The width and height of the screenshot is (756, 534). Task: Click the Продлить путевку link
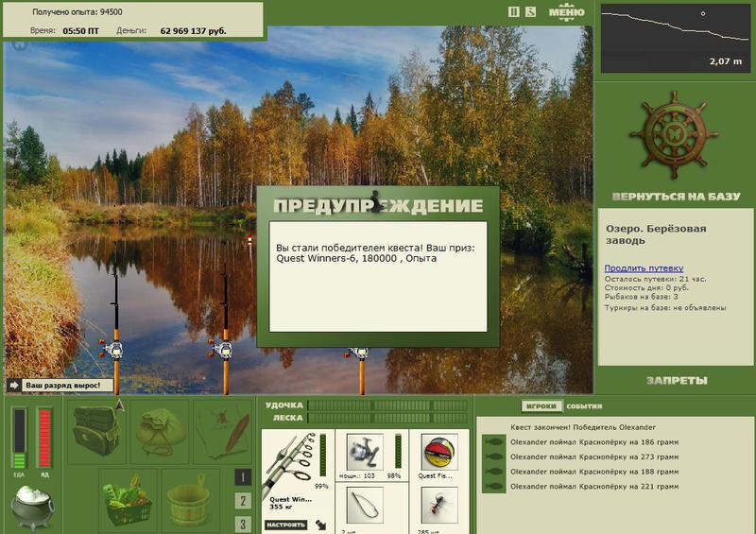[x=644, y=268]
